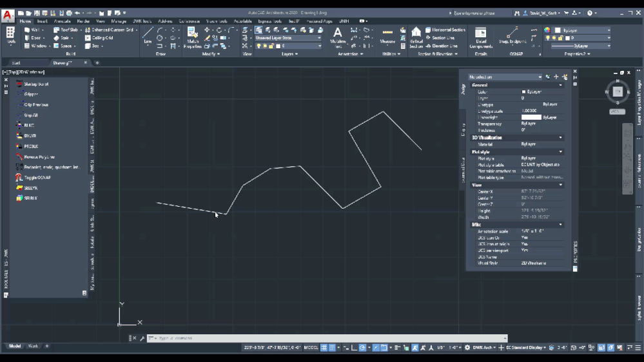Start the Line tool
Image resolution: width=644 pixels, height=362 pixels.
(x=148, y=35)
